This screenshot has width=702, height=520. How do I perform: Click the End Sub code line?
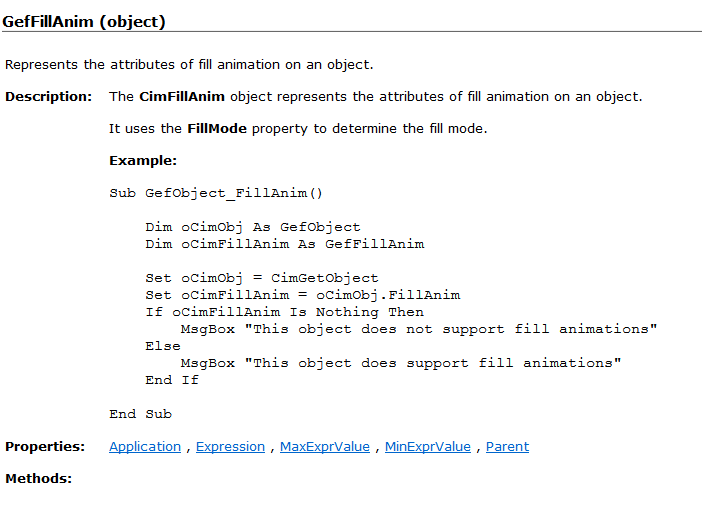coord(140,414)
